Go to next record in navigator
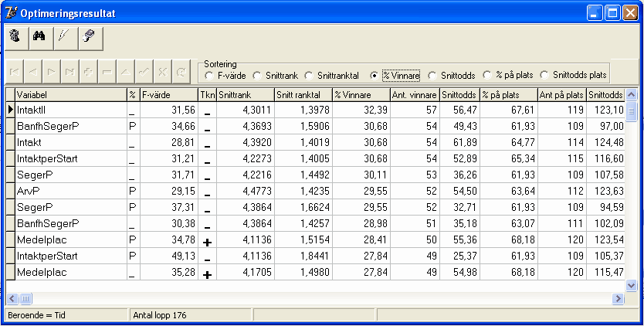The height and width of the screenshot is (326, 644). pyautogui.click(x=51, y=72)
